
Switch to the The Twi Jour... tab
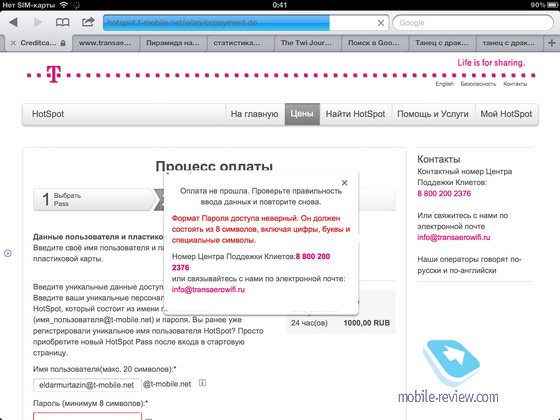coord(306,43)
